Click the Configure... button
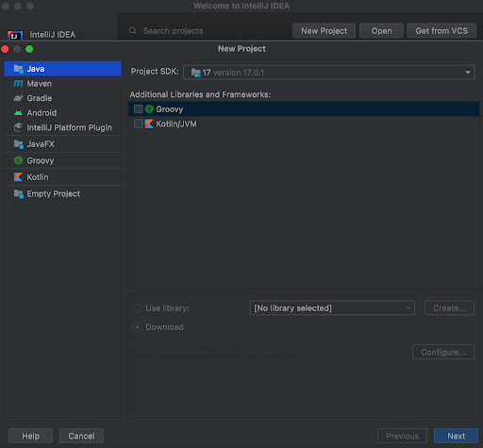 click(x=443, y=352)
